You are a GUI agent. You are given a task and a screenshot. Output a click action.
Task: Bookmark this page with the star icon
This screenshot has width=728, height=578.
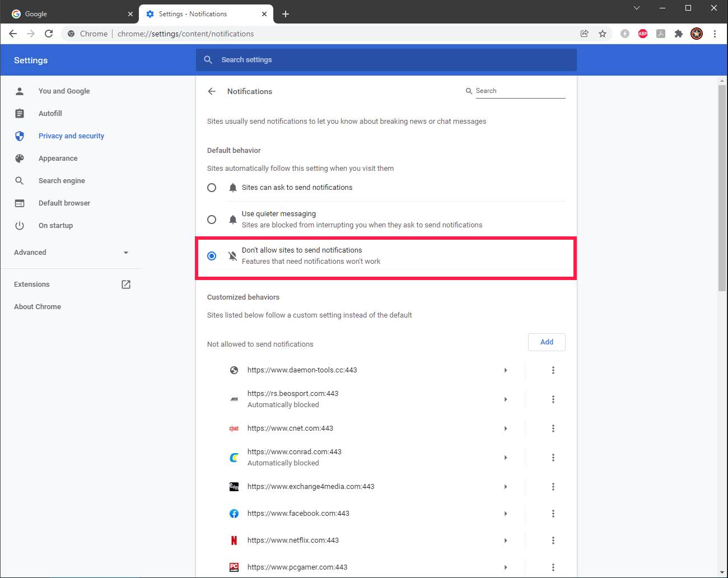(x=603, y=34)
